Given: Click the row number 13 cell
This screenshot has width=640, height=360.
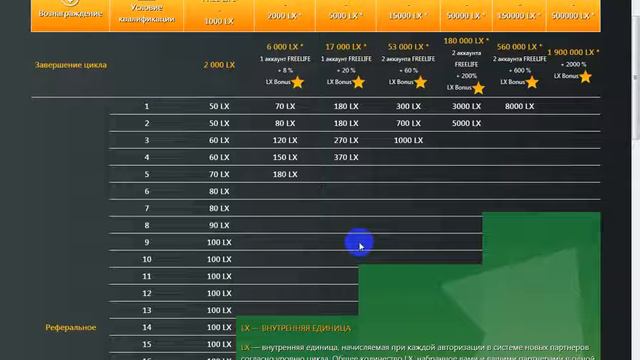Looking at the screenshot, I should (147, 310).
